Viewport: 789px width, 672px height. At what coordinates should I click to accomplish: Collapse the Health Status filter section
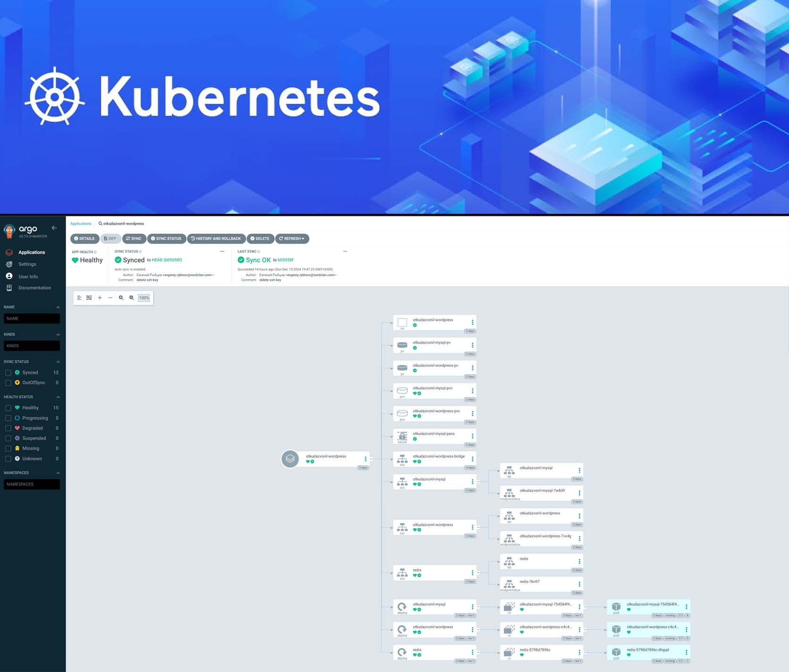[58, 397]
